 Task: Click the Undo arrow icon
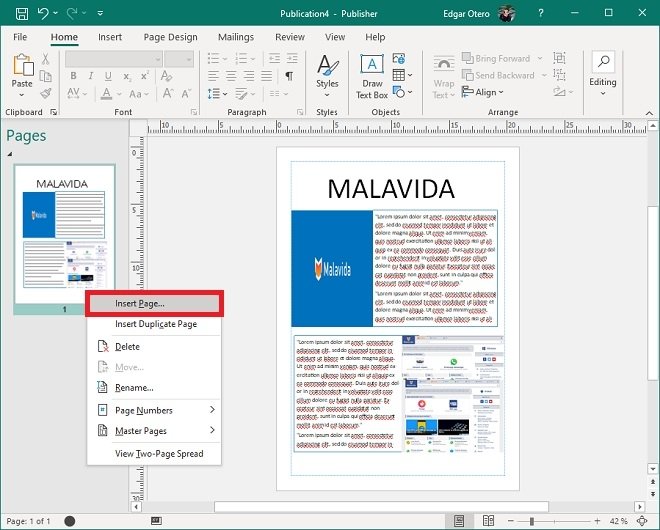coord(43,13)
